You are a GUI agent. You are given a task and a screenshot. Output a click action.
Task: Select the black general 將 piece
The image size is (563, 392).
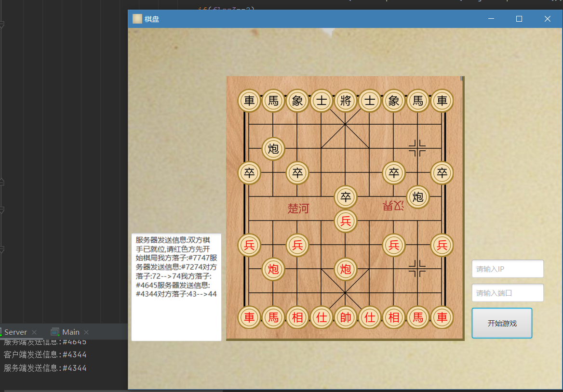tap(346, 101)
